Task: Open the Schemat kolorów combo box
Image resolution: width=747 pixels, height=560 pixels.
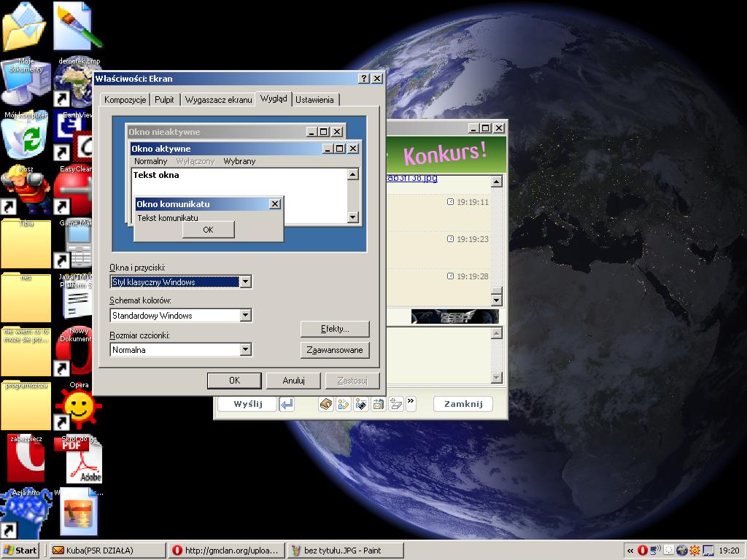Action: (245, 316)
